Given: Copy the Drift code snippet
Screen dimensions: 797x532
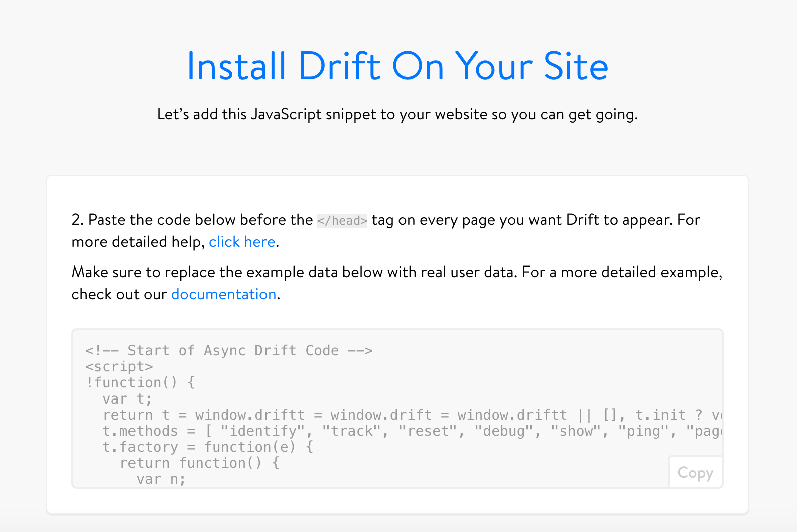Looking at the screenshot, I should 695,472.
